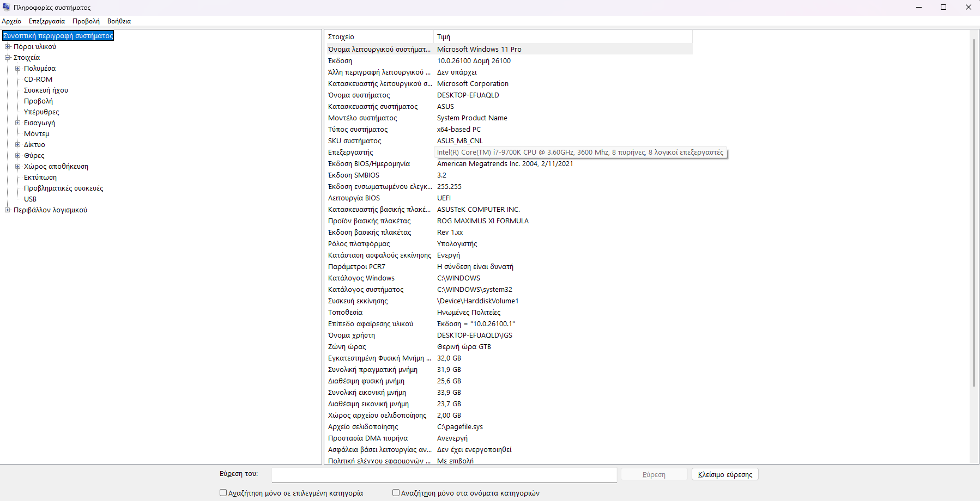Select the 32,0 GB installed memory value
980x501 pixels.
click(x=449, y=358)
